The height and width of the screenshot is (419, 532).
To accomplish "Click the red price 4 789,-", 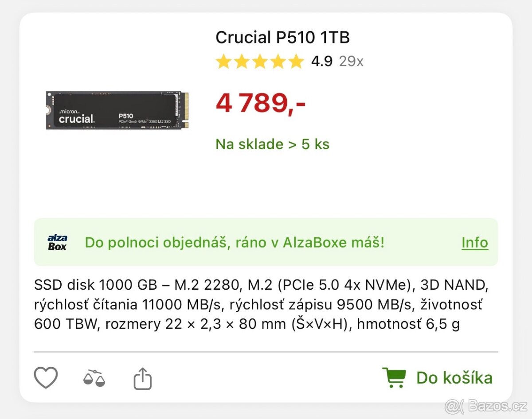I will coord(261,103).
